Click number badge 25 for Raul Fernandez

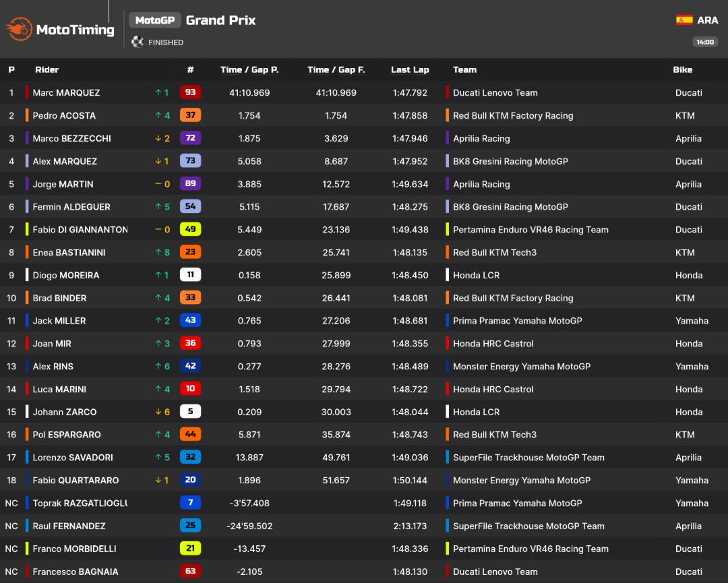190,526
